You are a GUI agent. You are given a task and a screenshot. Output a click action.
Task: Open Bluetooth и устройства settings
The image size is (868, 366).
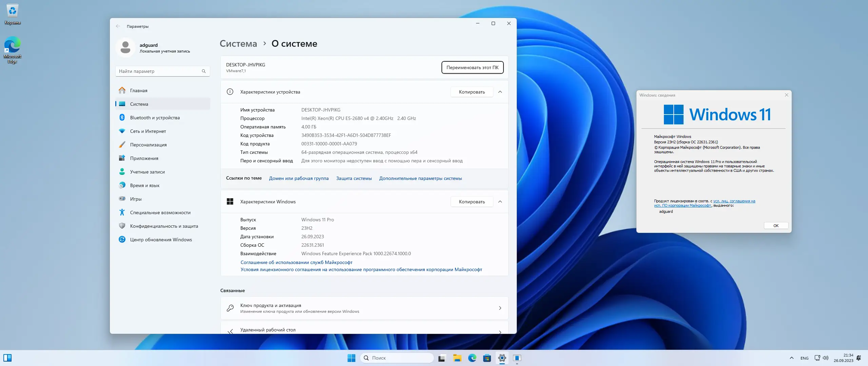(x=155, y=118)
